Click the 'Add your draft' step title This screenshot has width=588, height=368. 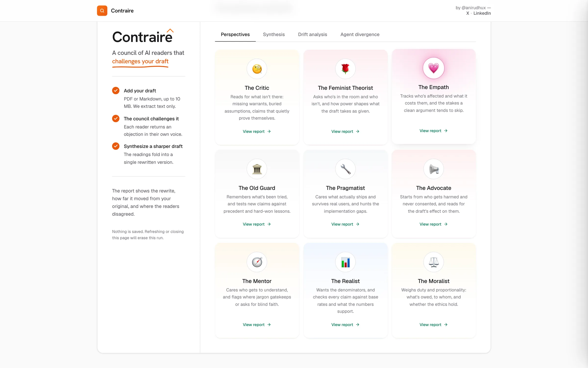(140, 91)
